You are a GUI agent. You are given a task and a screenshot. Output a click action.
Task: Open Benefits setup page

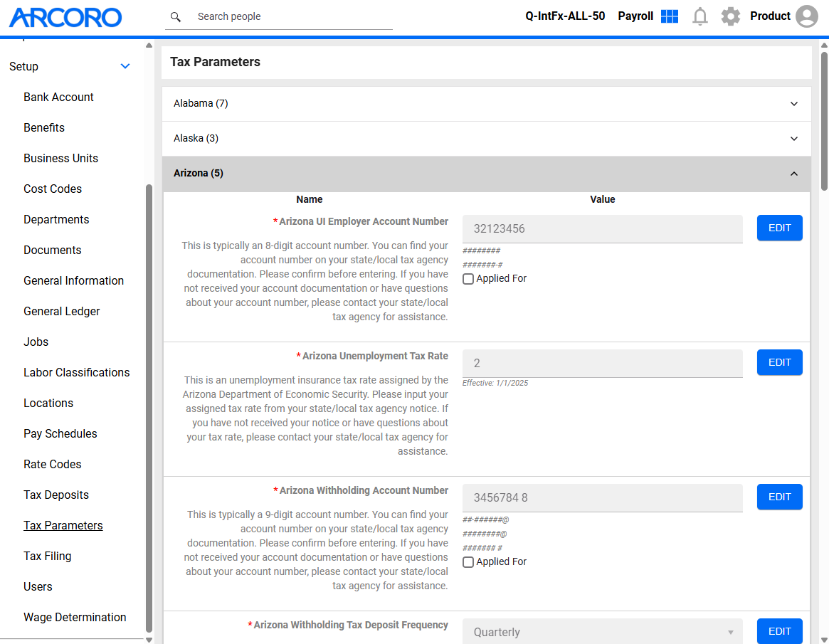(x=44, y=128)
